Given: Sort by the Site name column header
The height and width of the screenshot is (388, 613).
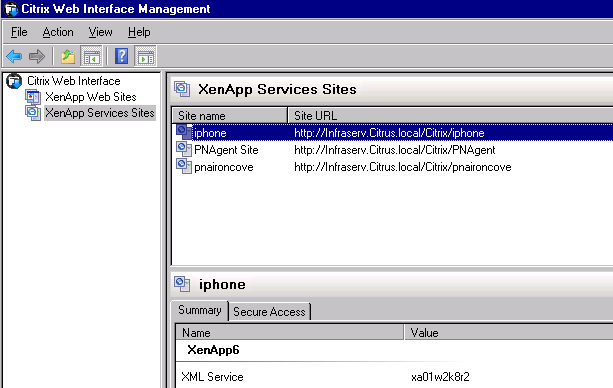Looking at the screenshot, I should click(x=230, y=116).
